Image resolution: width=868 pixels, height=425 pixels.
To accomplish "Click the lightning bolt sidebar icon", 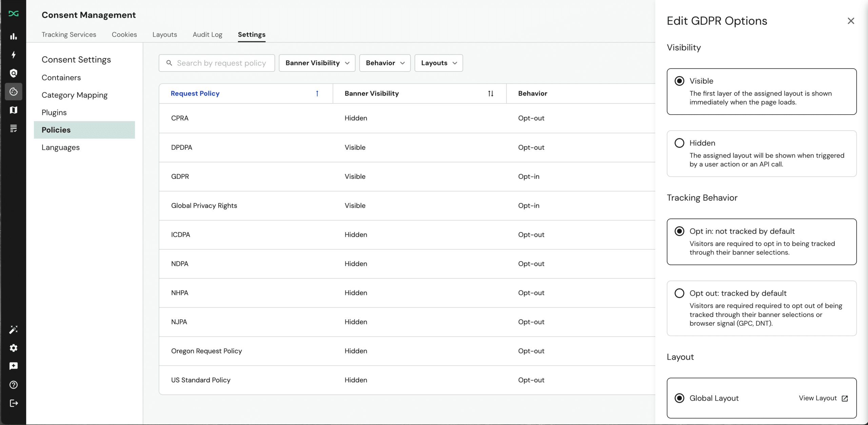I will (14, 55).
